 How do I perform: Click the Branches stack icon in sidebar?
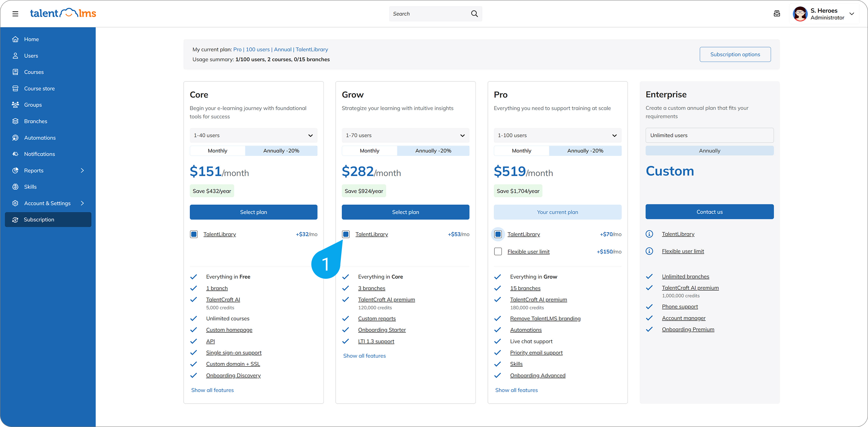15,121
